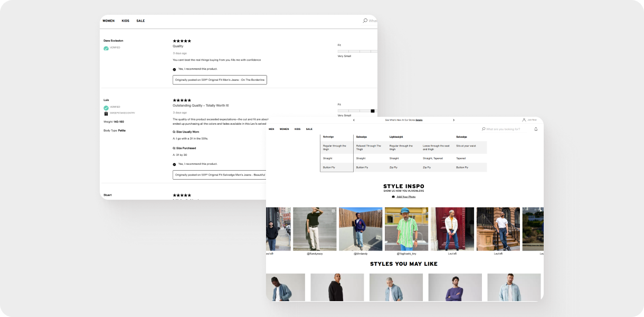
Task: Open the SALE menu in the front window
Action: tap(309, 129)
